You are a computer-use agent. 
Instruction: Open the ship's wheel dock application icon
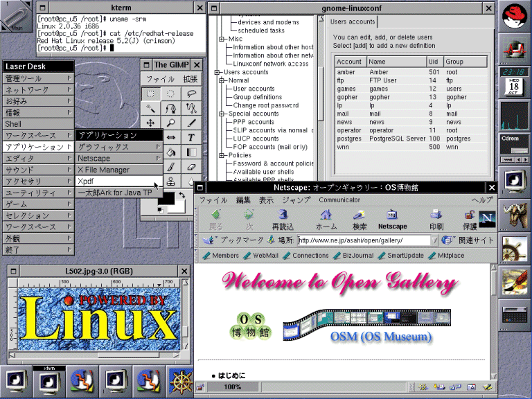click(515, 249)
